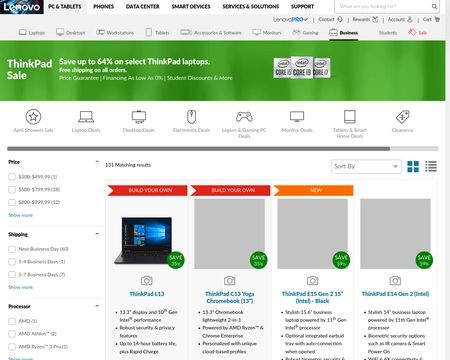This screenshot has height=360, width=450.
Task: Select the Business tab
Action: (x=344, y=33)
